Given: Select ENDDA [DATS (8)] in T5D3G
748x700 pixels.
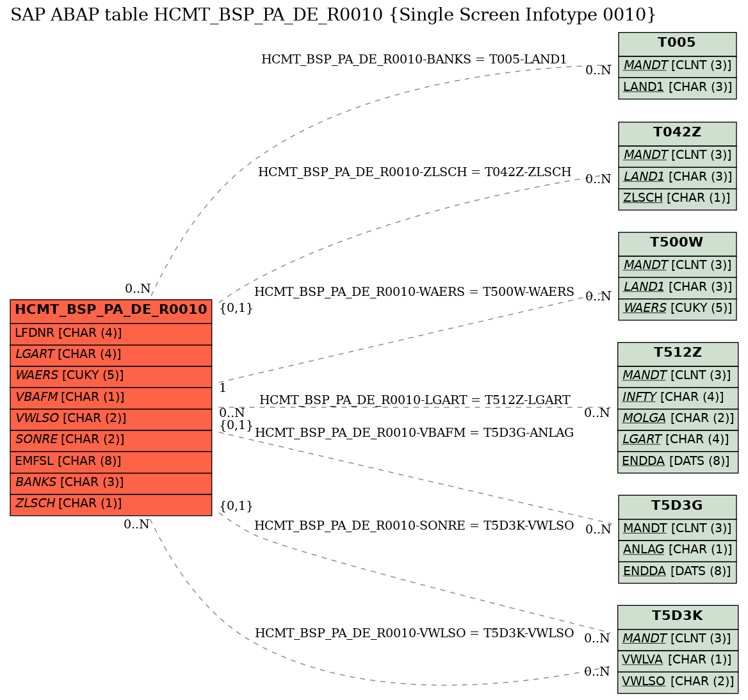Looking at the screenshot, I should click(677, 572).
